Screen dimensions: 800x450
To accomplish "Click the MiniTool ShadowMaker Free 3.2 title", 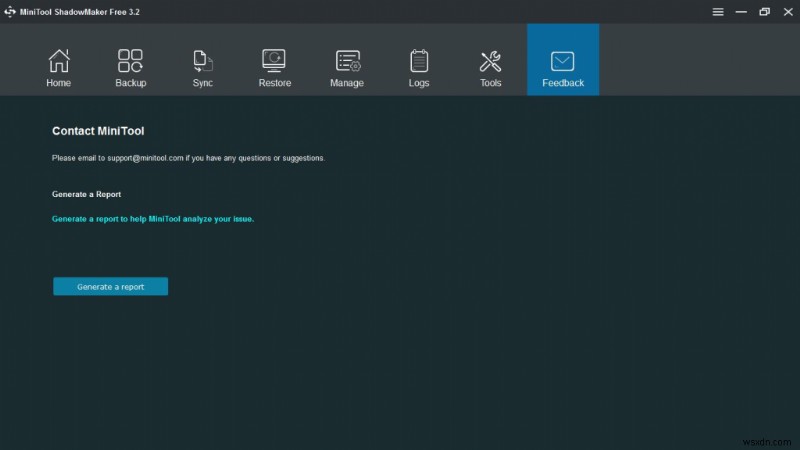I will coord(80,12).
